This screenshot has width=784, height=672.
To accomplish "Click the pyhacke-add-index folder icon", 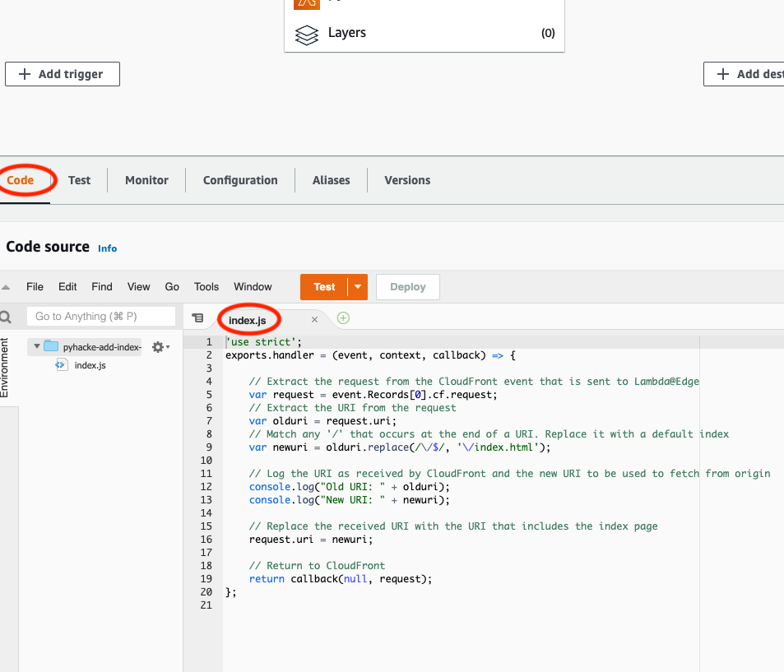I will point(51,347).
